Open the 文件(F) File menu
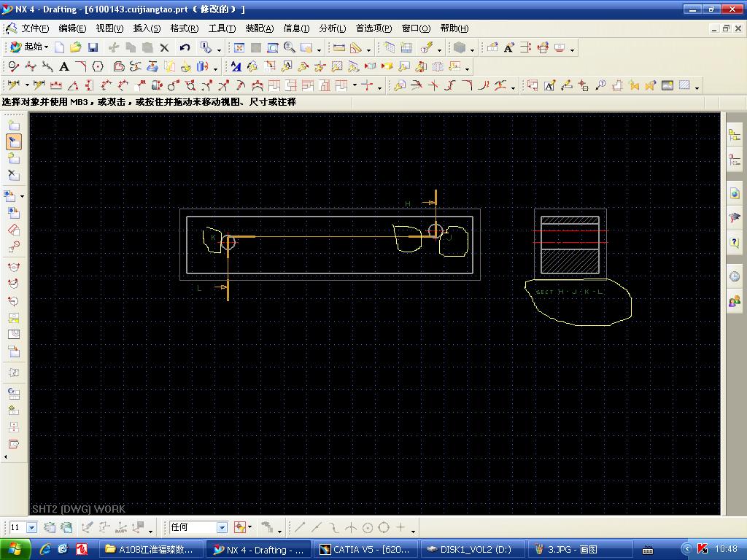This screenshot has width=747, height=560. (35, 28)
